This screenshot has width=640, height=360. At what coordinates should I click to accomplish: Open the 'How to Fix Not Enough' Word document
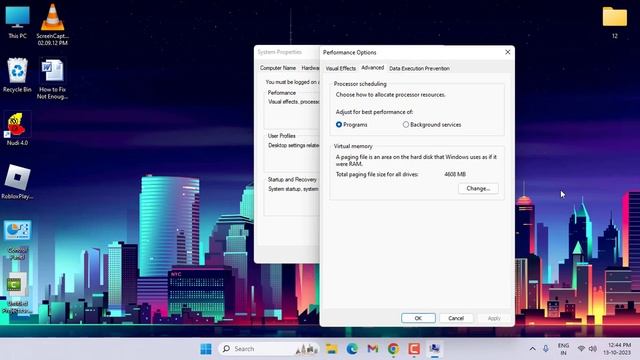click(x=52, y=79)
